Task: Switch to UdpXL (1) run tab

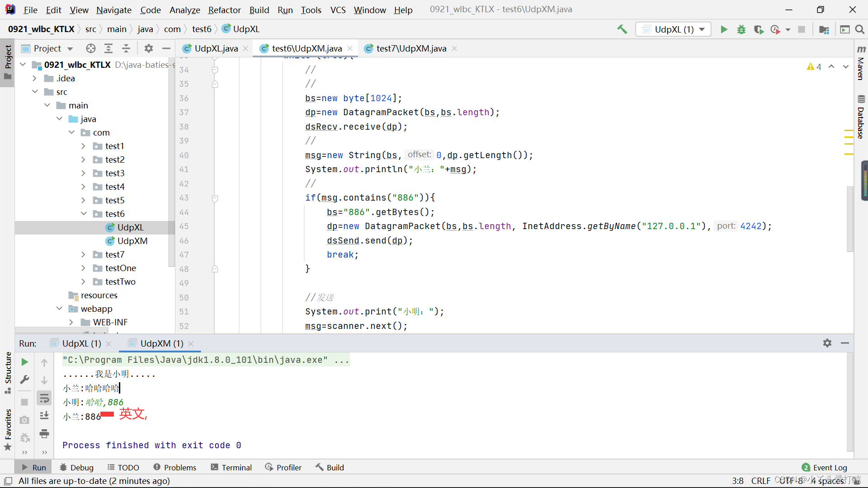Action: tap(81, 343)
